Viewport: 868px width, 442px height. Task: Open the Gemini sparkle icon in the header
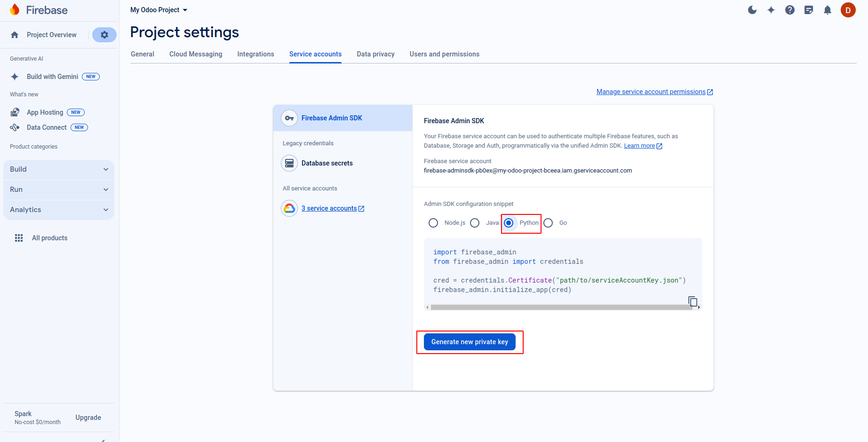point(771,10)
